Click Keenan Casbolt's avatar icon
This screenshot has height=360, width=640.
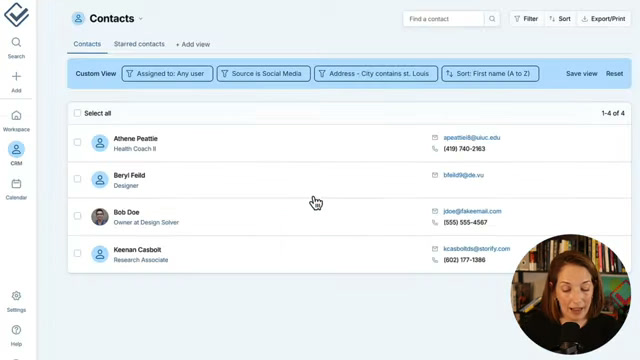pyautogui.click(x=100, y=254)
